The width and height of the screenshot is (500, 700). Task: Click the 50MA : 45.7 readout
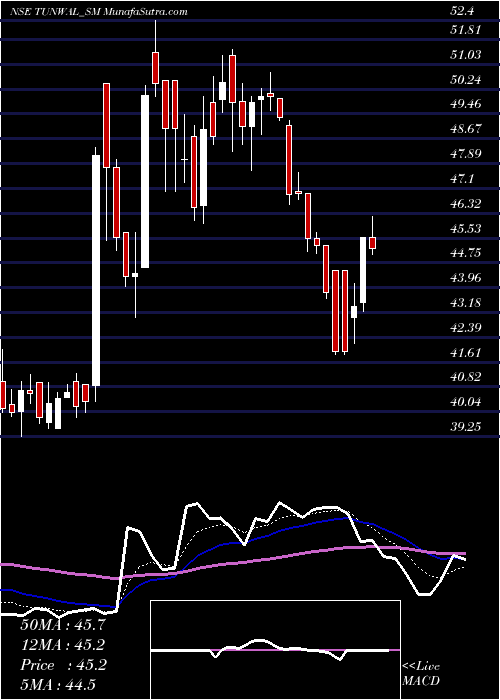(x=63, y=625)
